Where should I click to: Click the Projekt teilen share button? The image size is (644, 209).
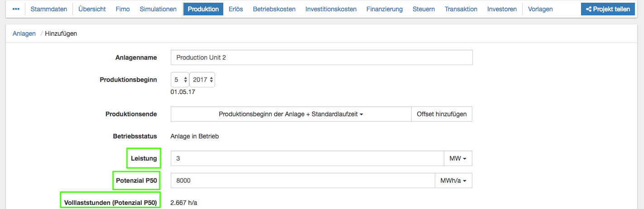coord(608,9)
